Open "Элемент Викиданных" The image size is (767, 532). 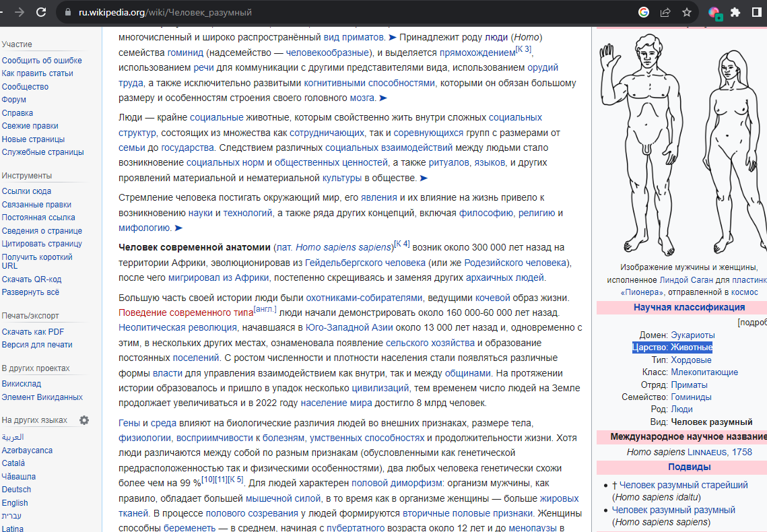tap(42, 397)
